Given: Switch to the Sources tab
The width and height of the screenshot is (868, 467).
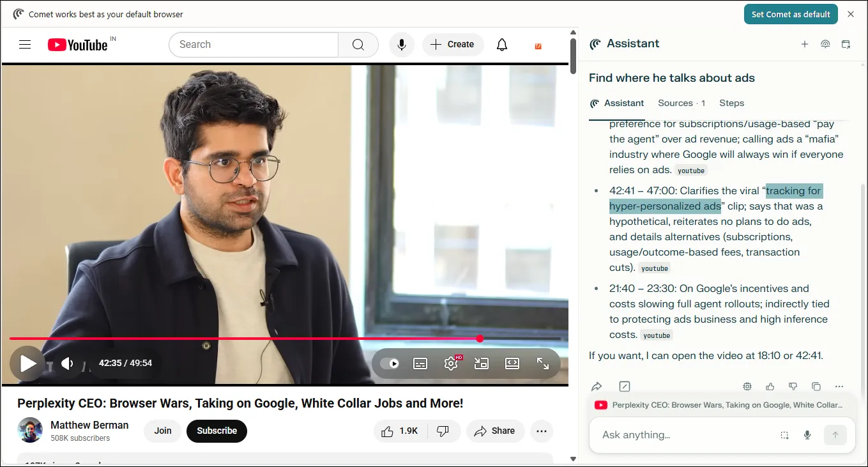Looking at the screenshot, I should point(675,103).
